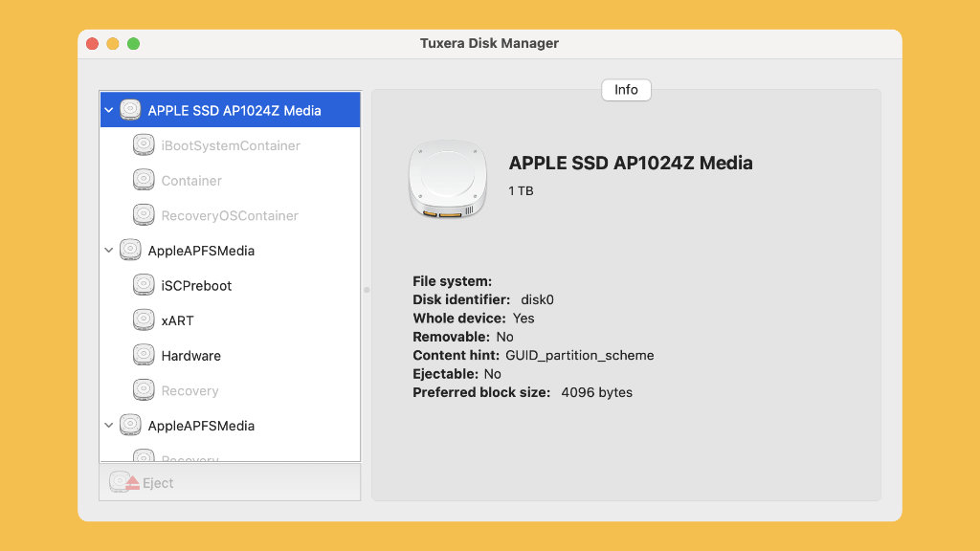Collapse the APPLE SSD AP1024Z Media tree
This screenshot has height=551, width=980.
click(109, 111)
